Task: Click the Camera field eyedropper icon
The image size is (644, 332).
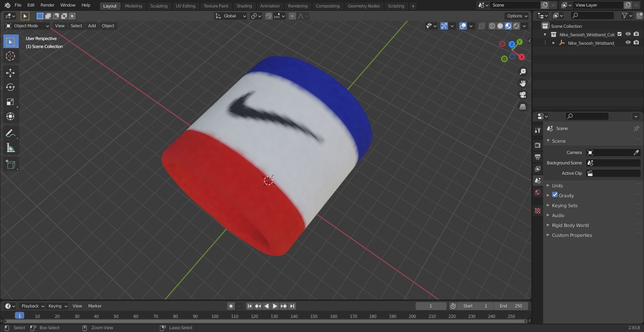Action: 636,153
